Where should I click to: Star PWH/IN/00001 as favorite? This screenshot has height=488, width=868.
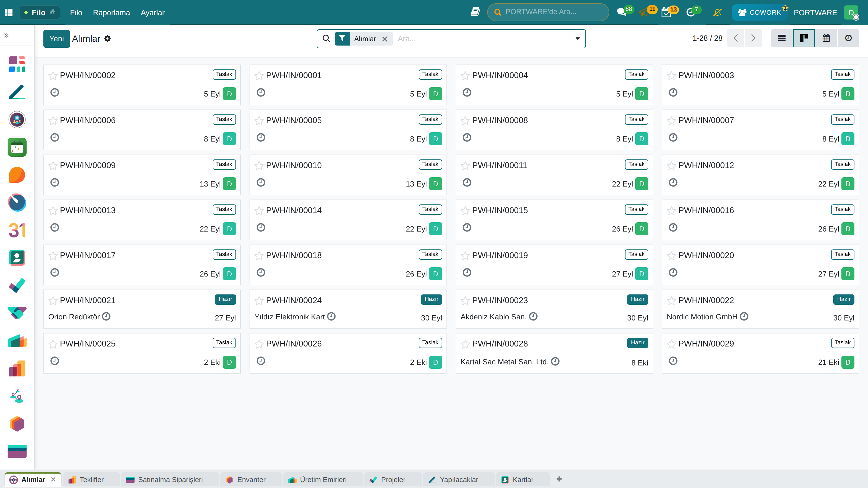pos(259,75)
